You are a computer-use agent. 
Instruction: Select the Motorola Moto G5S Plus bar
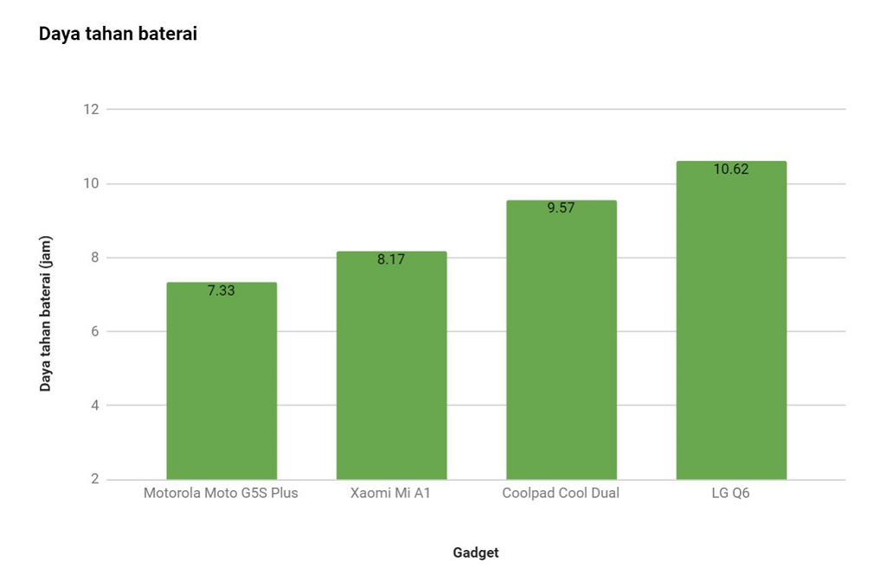[221, 389]
